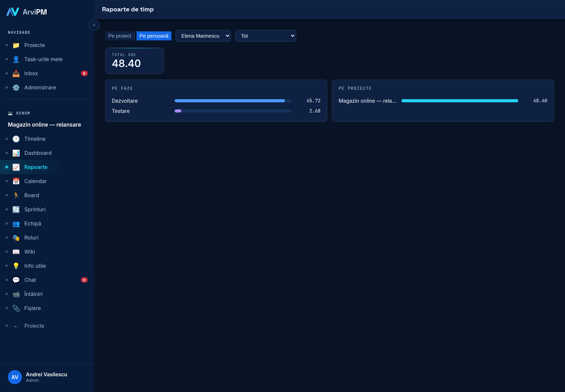The height and width of the screenshot is (392, 565).
Task: Click the Chat speech bubble icon
Action: [x=16, y=280]
